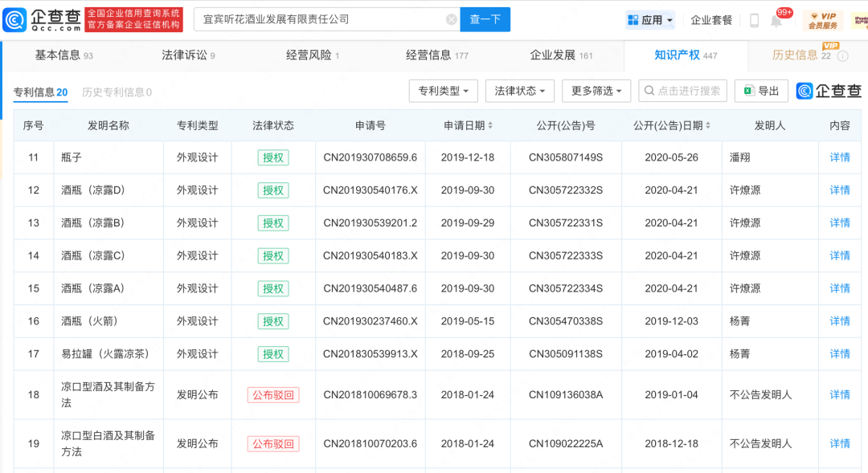
Task: Select 历史专利信息 0 sub-tab
Action: point(117,92)
